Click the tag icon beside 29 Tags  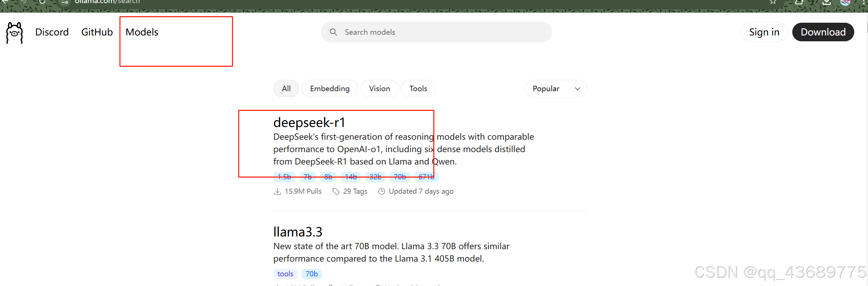tap(336, 191)
